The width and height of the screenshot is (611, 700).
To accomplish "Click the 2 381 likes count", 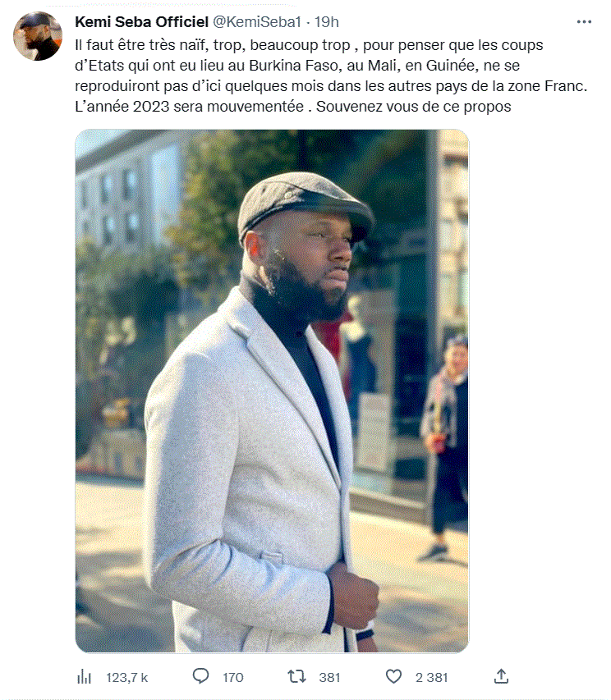I will 431,678.
